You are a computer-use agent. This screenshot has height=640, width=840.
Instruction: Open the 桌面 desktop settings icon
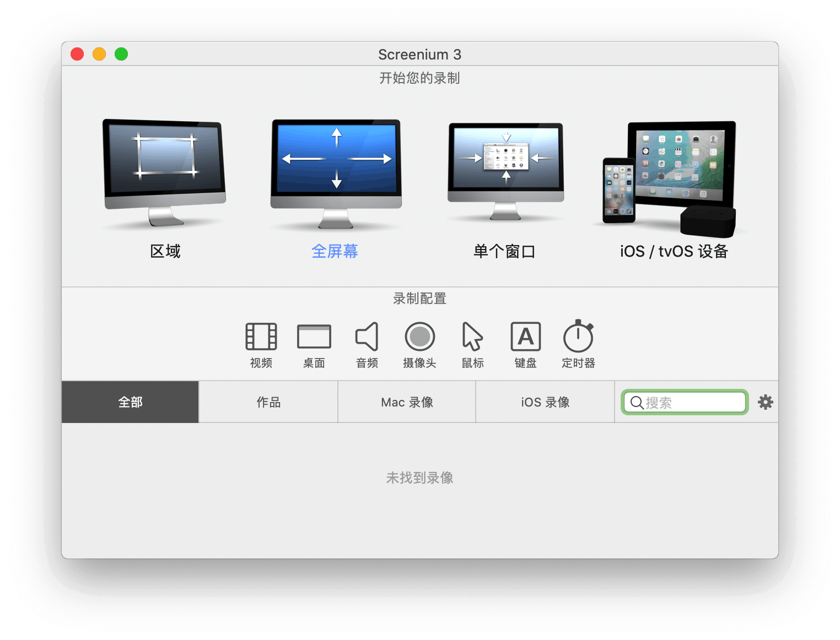coord(314,337)
